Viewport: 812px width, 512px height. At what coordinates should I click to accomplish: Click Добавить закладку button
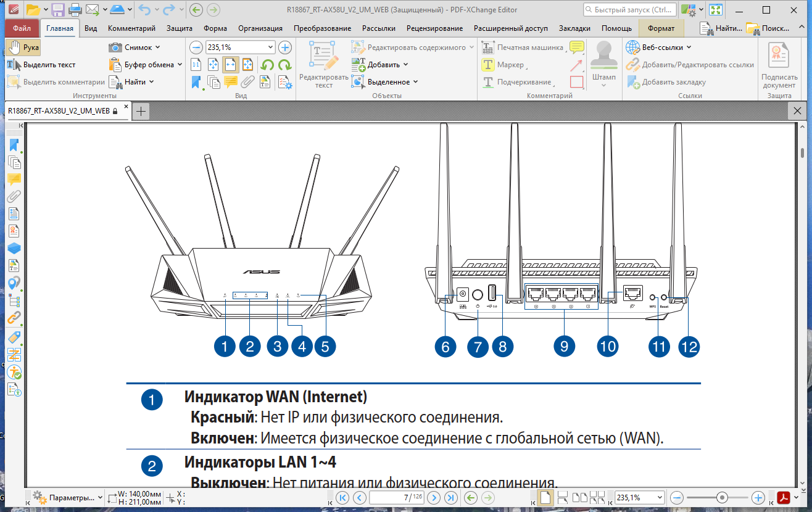666,81
